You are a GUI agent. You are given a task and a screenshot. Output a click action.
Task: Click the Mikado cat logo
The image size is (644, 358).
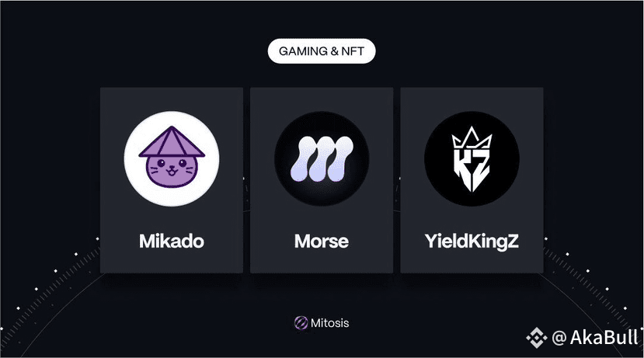click(x=172, y=157)
